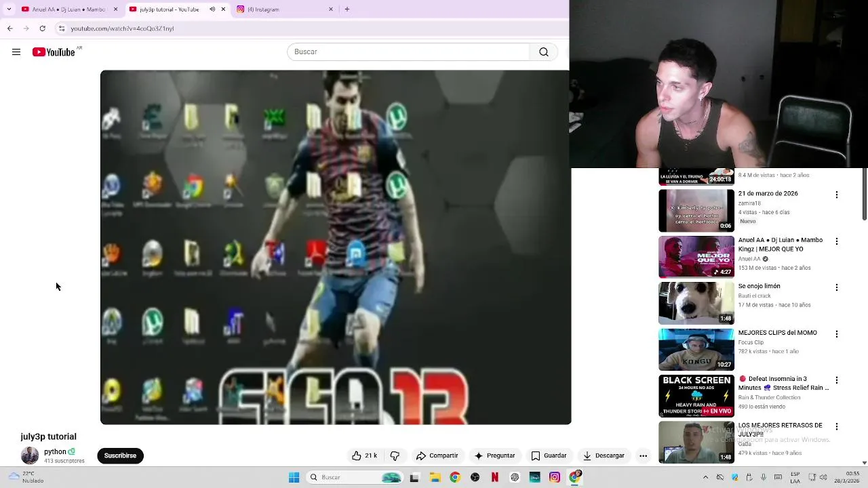Open the python channel avatar
This screenshot has height=488, width=868.
(x=30, y=455)
